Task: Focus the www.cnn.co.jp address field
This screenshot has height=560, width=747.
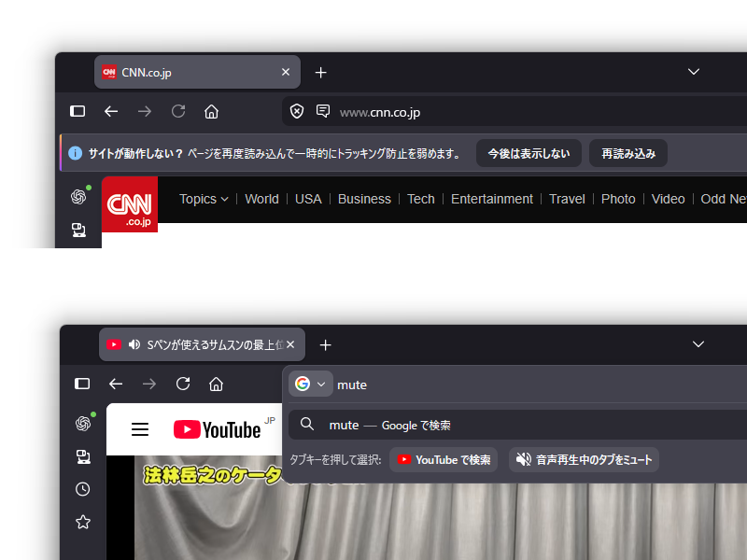Action: click(514, 112)
